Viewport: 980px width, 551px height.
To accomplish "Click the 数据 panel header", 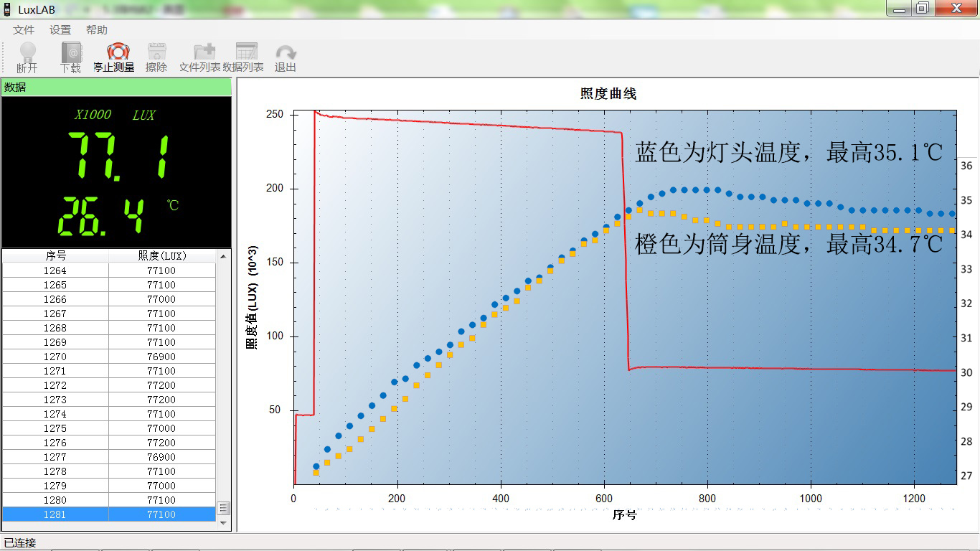I will [116, 87].
